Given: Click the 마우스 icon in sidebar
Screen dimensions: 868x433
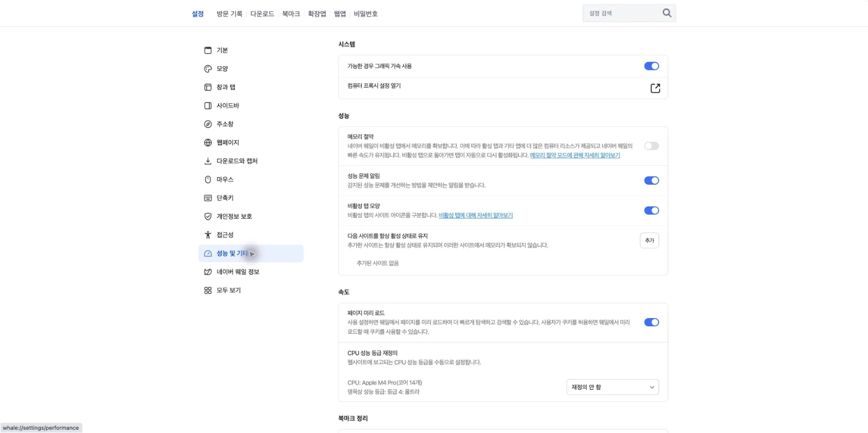Looking at the screenshot, I should click(208, 179).
